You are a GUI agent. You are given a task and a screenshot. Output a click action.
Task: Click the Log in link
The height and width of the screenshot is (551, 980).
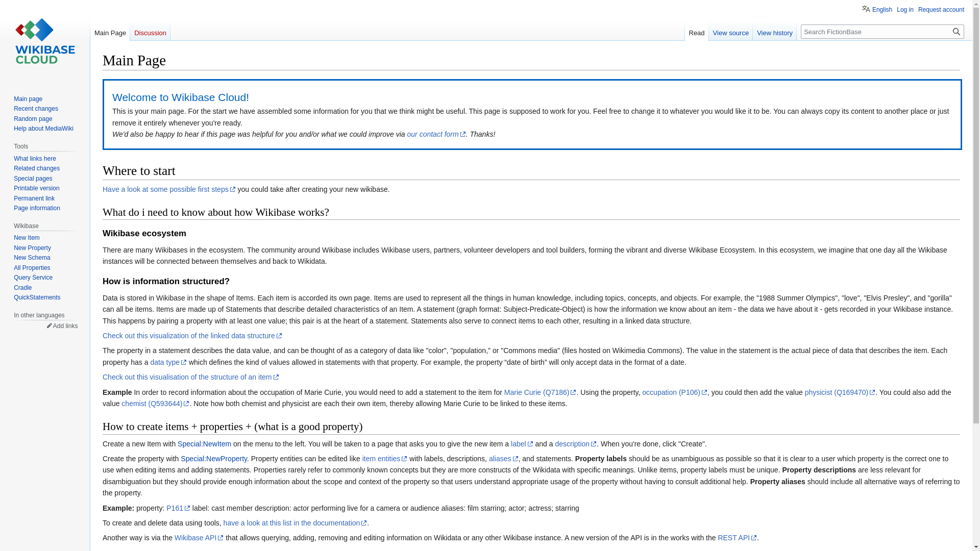905,10
